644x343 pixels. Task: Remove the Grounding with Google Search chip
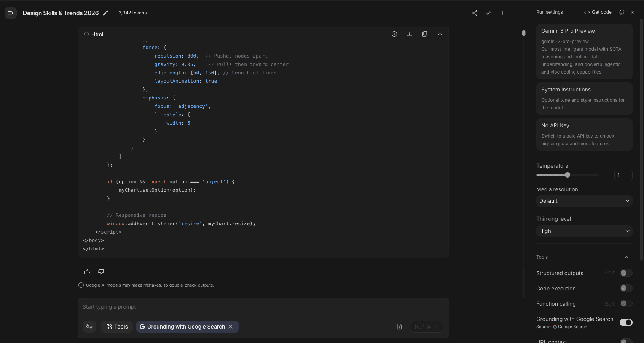[231, 327]
